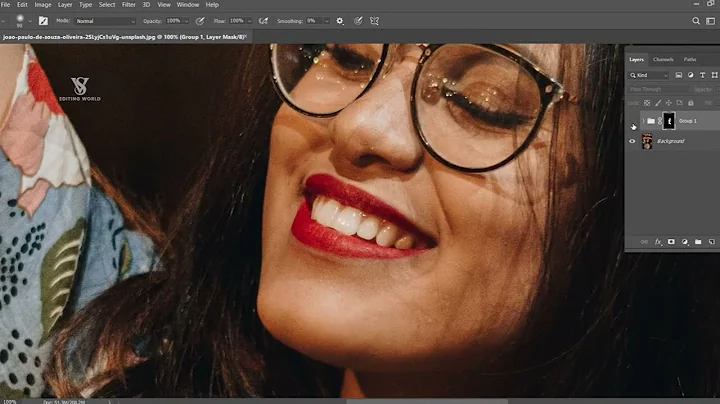The height and width of the screenshot is (404, 720).
Task: Open the brush preset picker dropdown arrow
Action: [x=30, y=21]
